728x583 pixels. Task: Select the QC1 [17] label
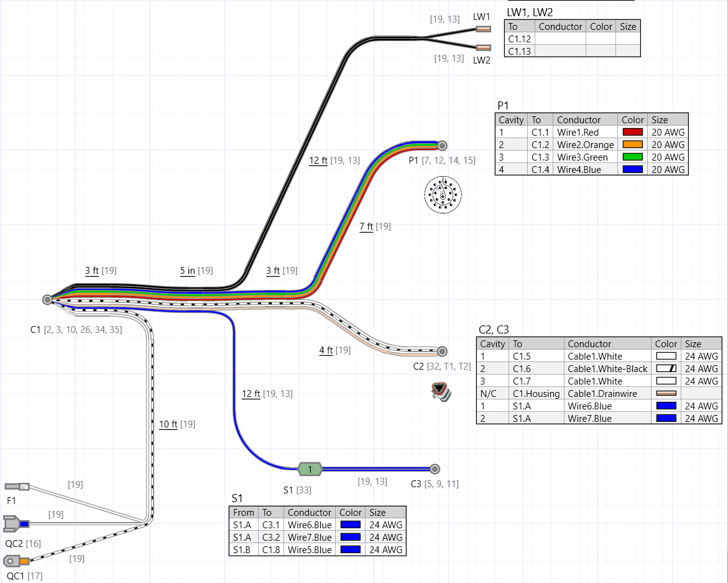point(24,576)
